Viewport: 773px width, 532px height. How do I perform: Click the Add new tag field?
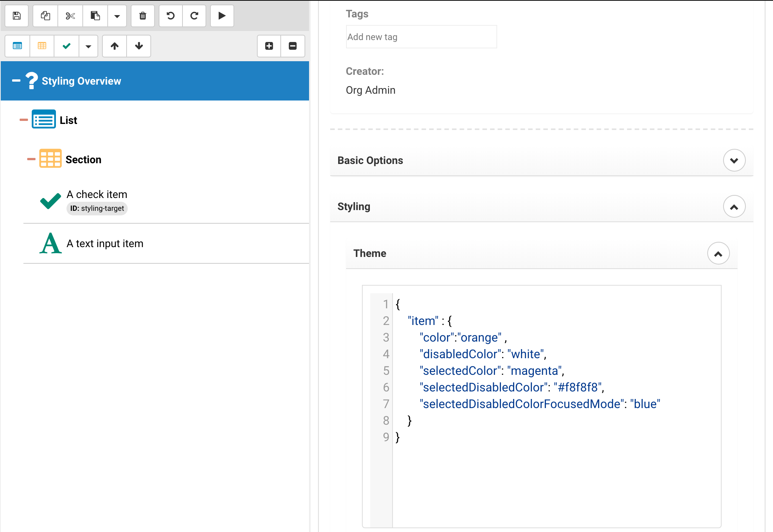click(x=421, y=37)
